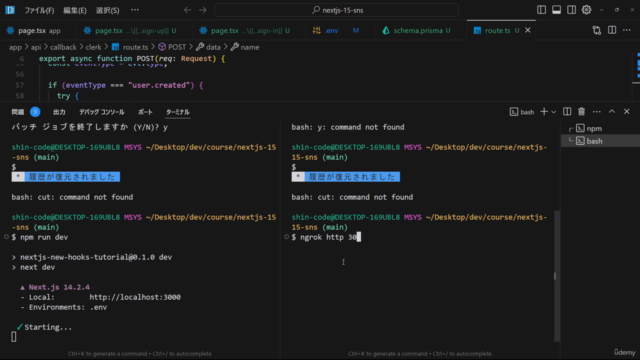Viewport: 640px width, 360px height.
Task: Click the blue app icon top-left
Action: pyautogui.click(x=10, y=10)
